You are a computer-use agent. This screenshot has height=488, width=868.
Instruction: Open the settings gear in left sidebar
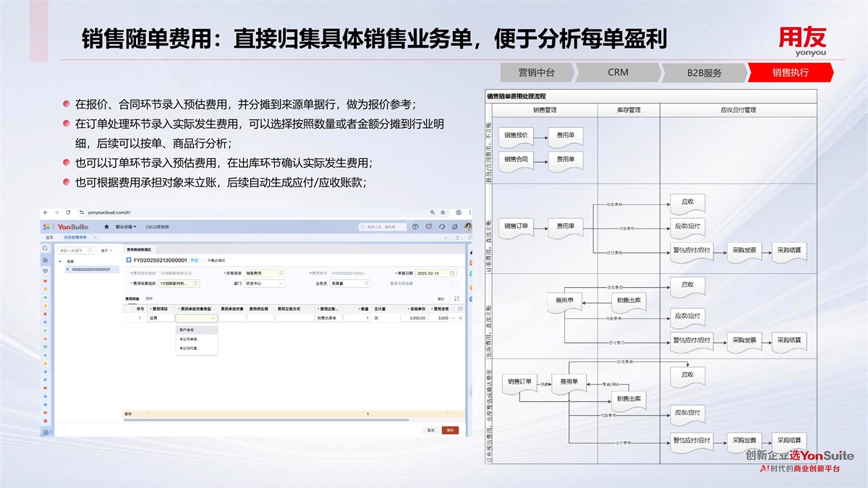(46, 432)
